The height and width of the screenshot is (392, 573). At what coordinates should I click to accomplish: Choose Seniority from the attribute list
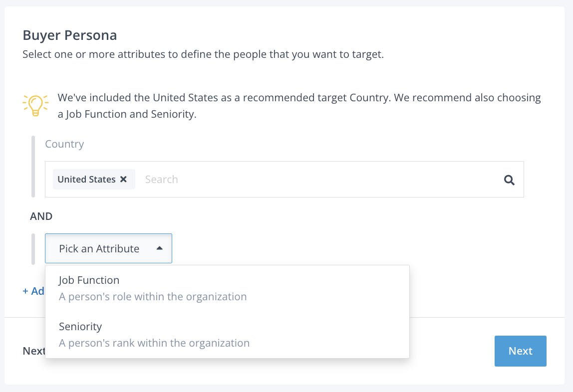pos(80,327)
